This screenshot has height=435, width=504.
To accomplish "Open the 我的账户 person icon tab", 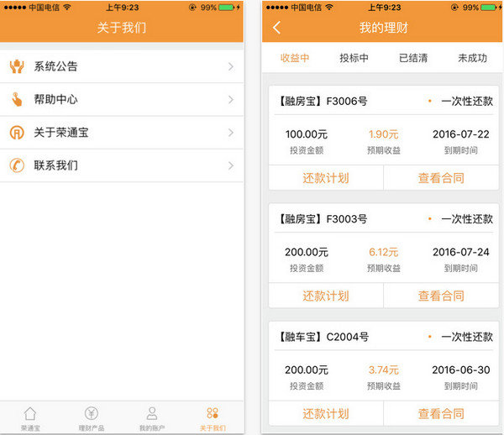I will pos(152,413).
